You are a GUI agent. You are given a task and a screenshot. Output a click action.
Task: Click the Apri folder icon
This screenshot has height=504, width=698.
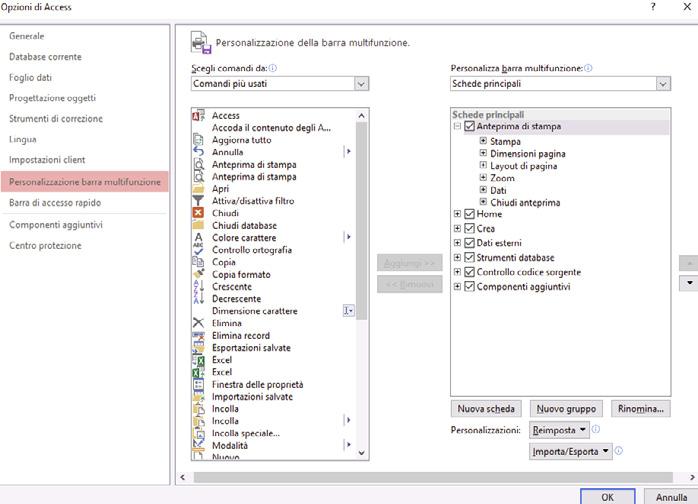[198, 189]
